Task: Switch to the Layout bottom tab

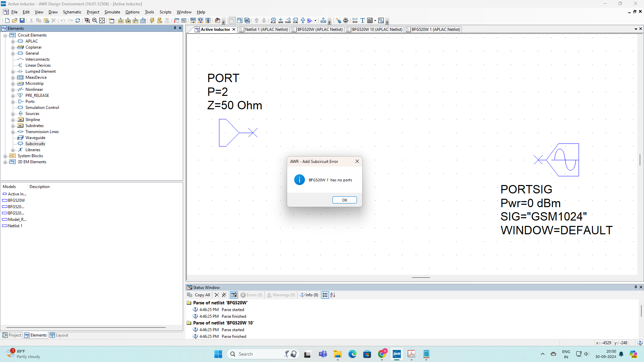Action: click(59, 335)
